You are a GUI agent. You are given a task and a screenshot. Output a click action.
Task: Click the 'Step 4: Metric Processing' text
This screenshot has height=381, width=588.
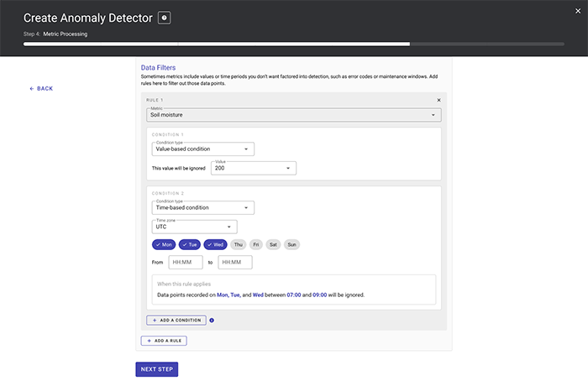(x=55, y=34)
